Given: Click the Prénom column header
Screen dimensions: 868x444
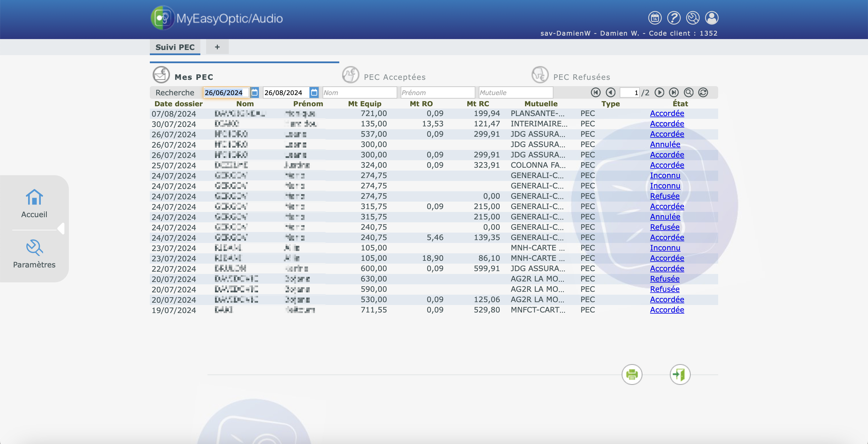Looking at the screenshot, I should [x=308, y=104].
